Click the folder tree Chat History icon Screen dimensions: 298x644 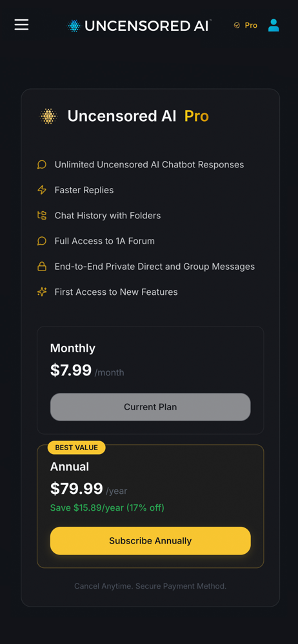(x=41, y=216)
